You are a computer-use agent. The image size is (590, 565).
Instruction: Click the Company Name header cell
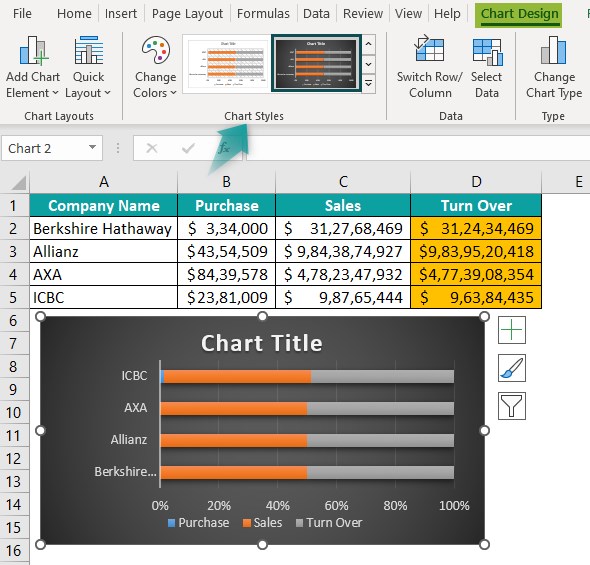tap(103, 205)
